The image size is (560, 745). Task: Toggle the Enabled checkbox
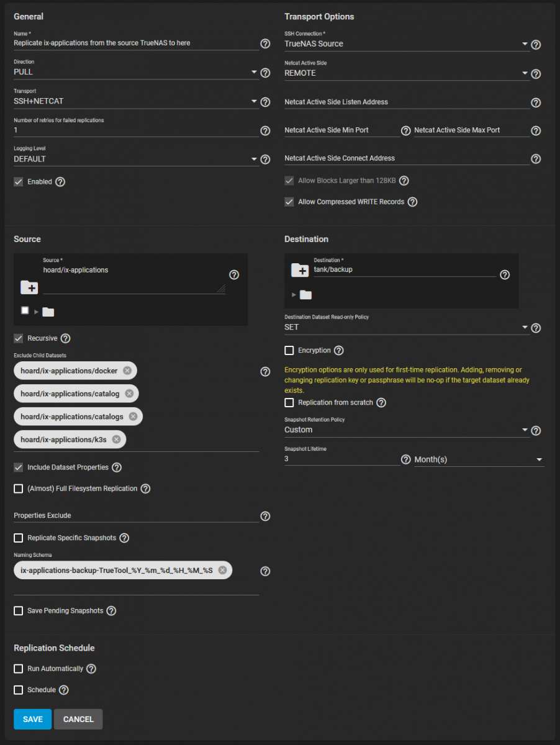click(19, 182)
